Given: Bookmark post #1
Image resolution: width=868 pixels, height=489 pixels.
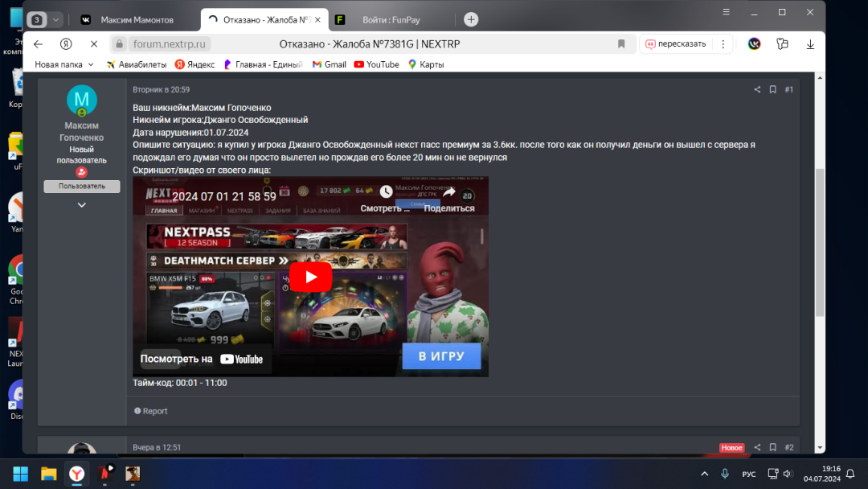Looking at the screenshot, I should coord(773,90).
